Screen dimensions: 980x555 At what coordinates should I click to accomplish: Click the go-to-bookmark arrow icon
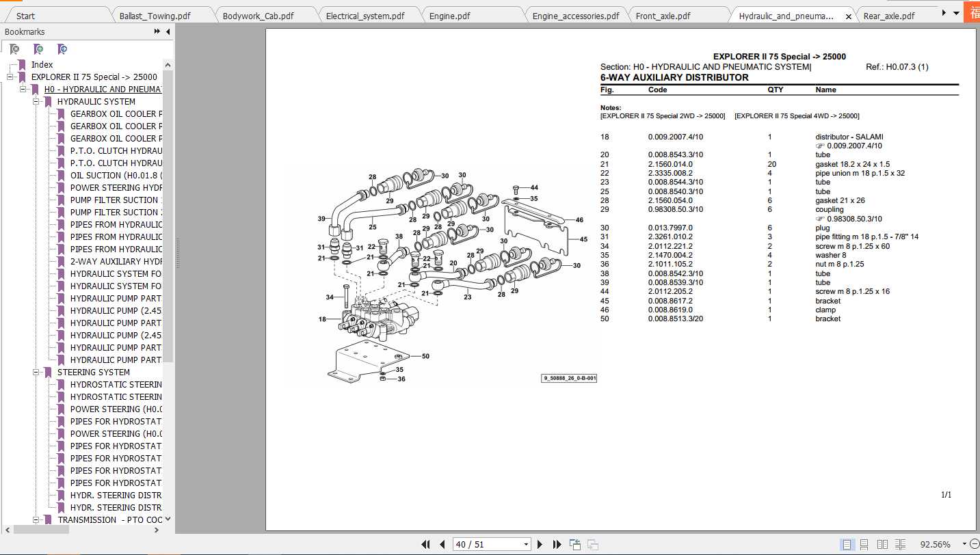coord(62,49)
